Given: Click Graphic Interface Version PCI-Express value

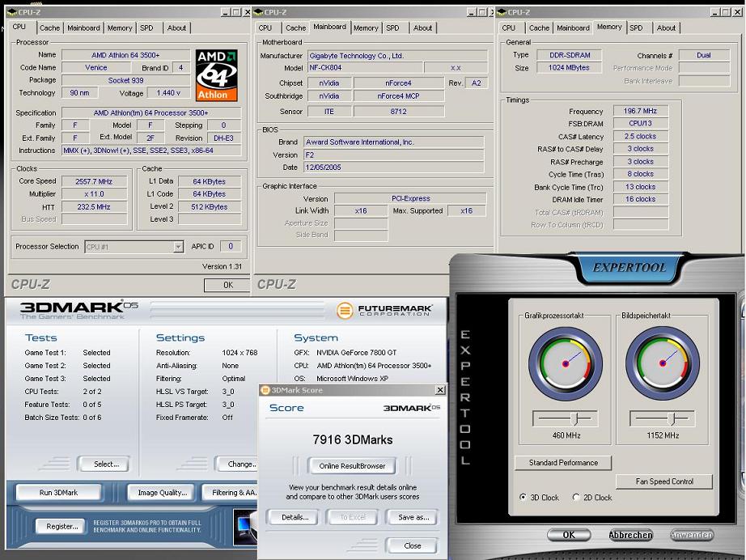Looking at the screenshot, I should point(410,198).
